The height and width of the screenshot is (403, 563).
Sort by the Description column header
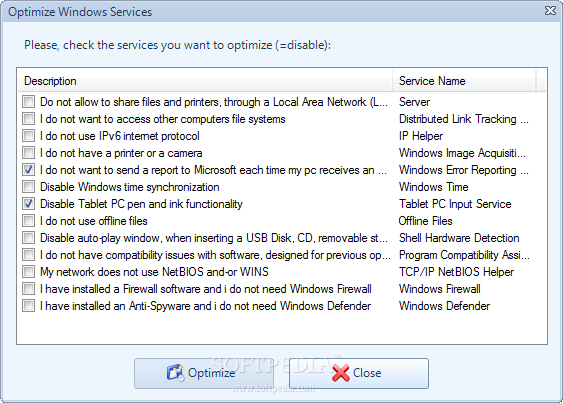[205, 81]
